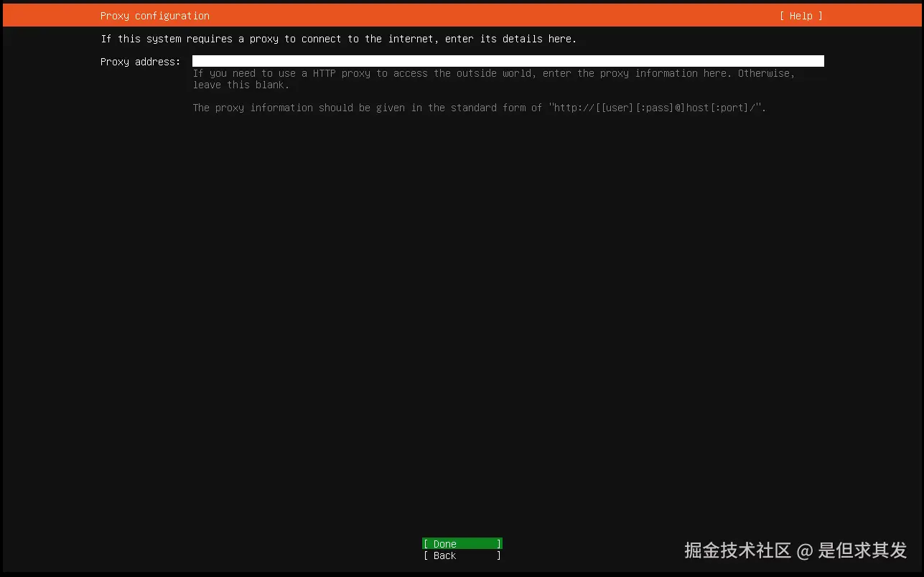Click the Help label in the header
Screen dimensions: 924x577
pyautogui.click(x=800, y=15)
